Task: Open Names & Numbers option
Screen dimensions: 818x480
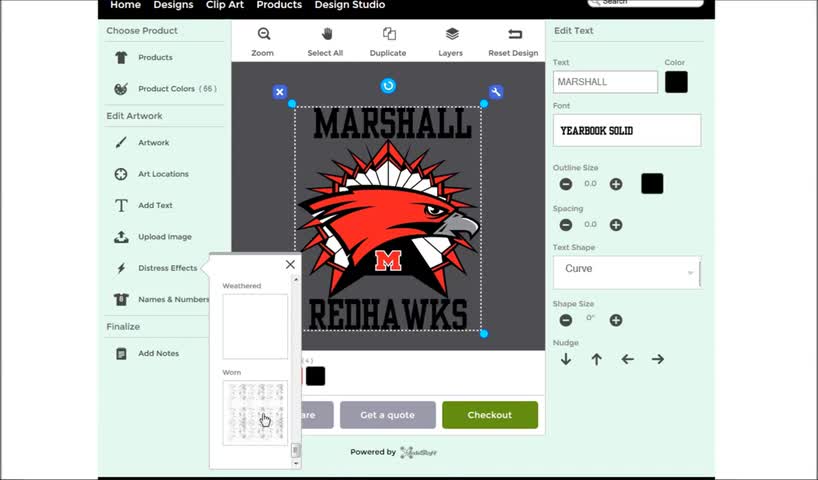Action: [x=161, y=299]
